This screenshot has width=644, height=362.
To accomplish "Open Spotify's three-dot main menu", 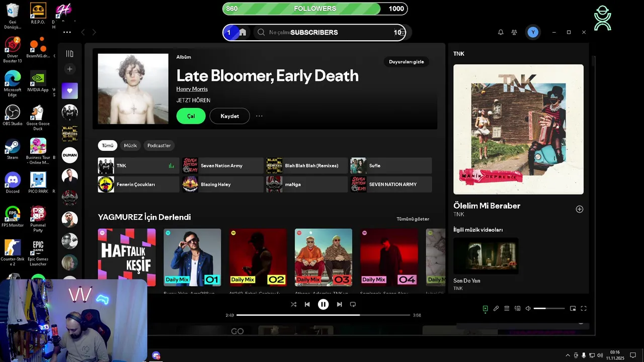I will [67, 32].
